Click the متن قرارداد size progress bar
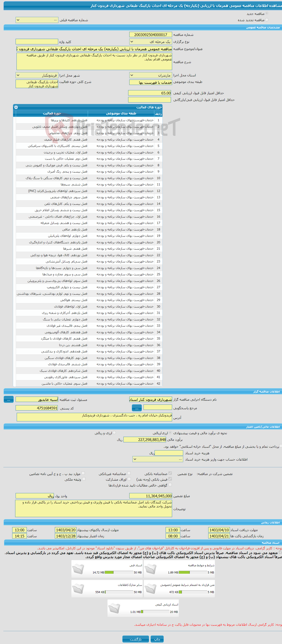 click(x=193, y=592)
